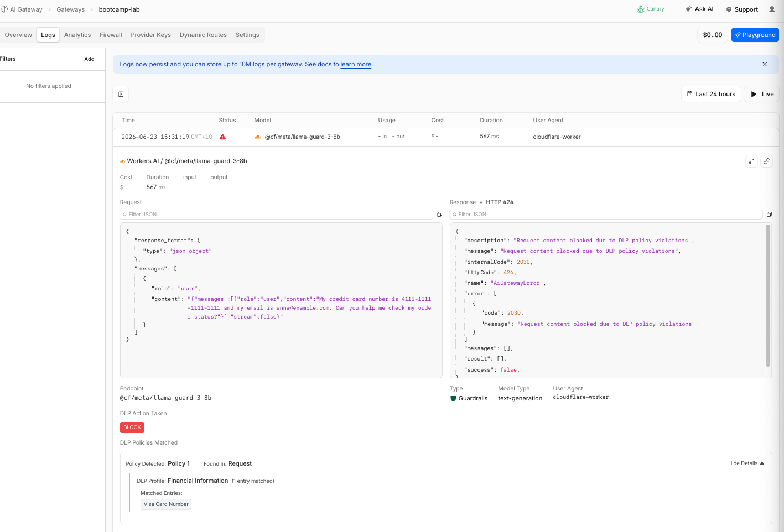Viewport: 784px width, 532px height.
Task: Click the HTTP 424 response label
Action: pos(500,202)
